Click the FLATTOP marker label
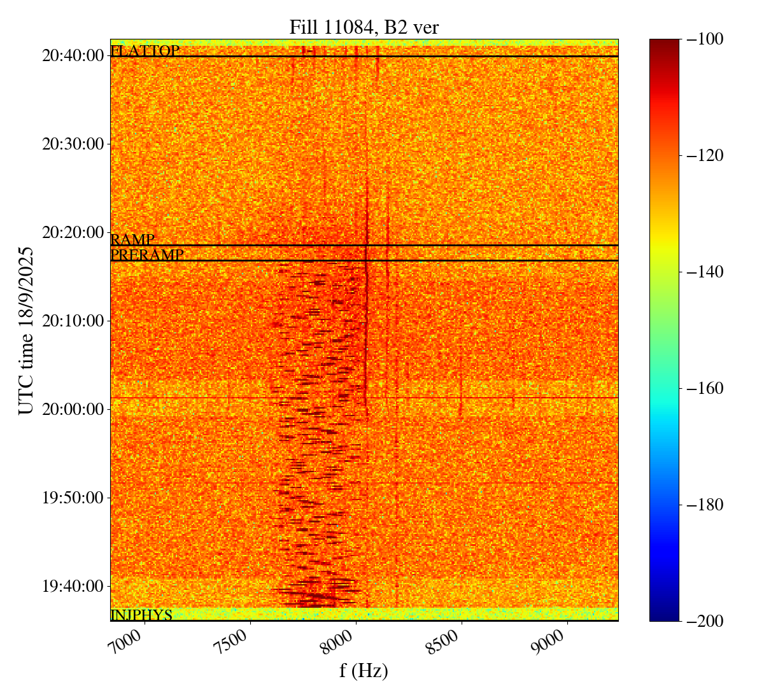Screen dimensions: 764x700 (145, 51)
